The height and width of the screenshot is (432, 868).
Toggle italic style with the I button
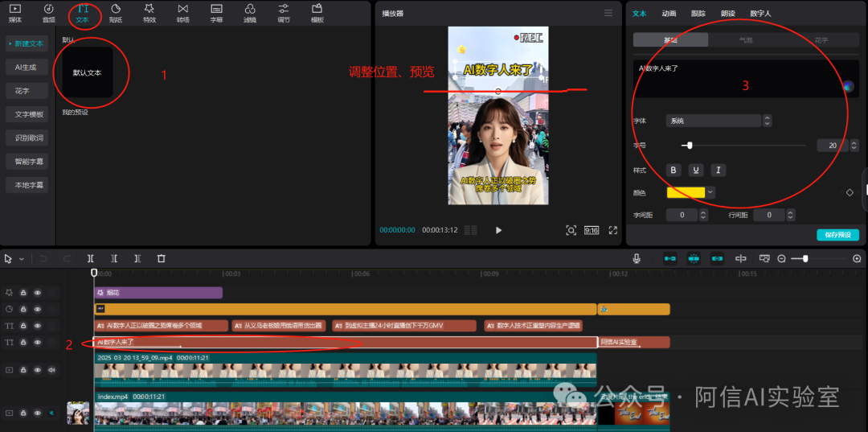(x=718, y=170)
